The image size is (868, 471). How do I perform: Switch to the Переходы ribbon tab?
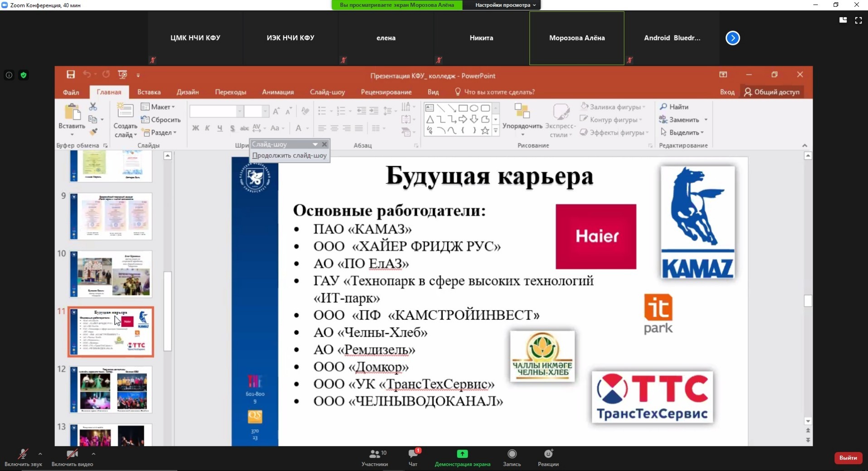pos(230,92)
